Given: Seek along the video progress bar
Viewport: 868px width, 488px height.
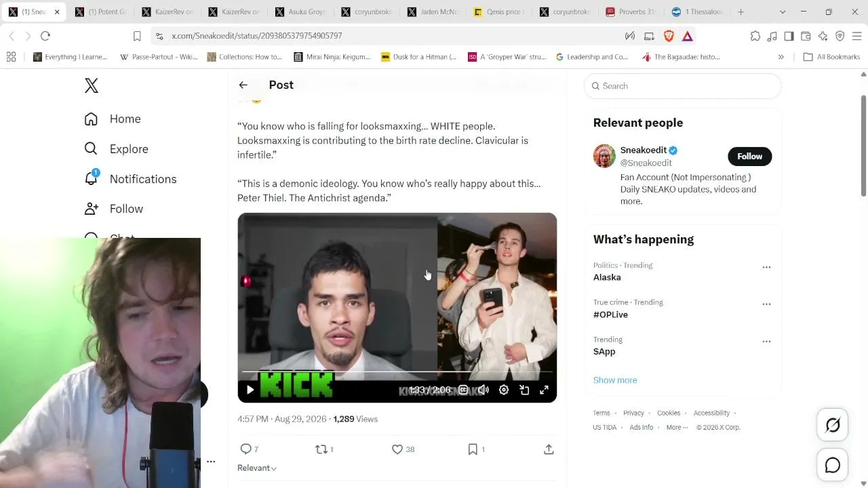Looking at the screenshot, I should click(397, 372).
